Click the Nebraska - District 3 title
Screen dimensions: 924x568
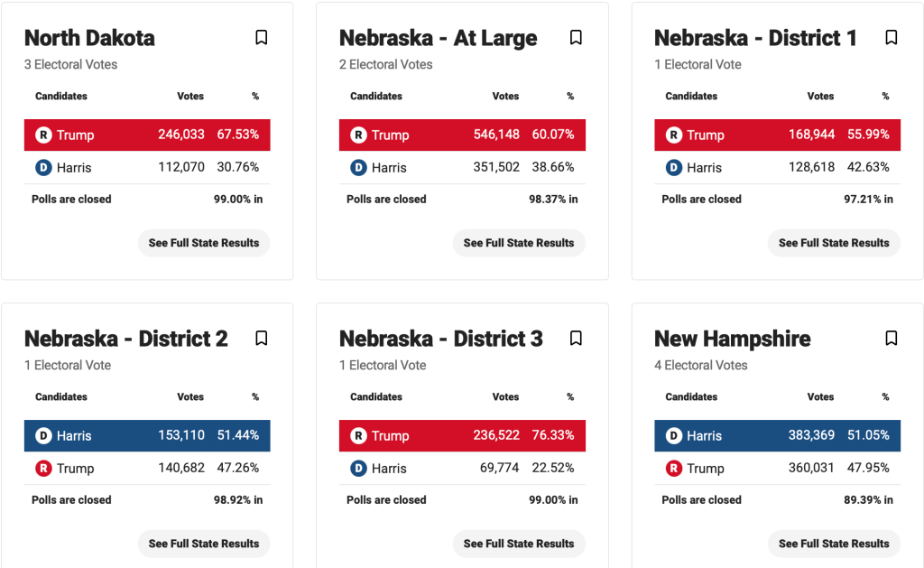(440, 339)
